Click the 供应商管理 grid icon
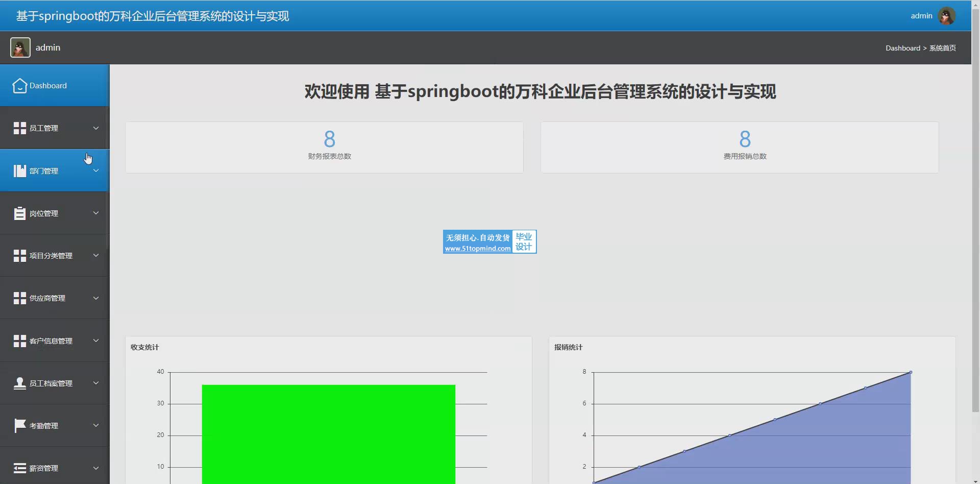This screenshot has height=484, width=980. pos(20,298)
